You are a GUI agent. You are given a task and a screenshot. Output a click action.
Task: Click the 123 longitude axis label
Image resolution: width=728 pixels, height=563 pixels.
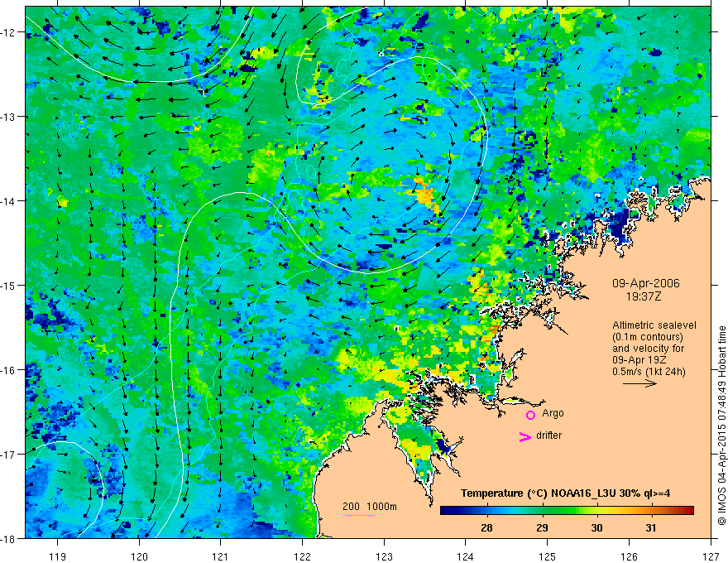384,556
